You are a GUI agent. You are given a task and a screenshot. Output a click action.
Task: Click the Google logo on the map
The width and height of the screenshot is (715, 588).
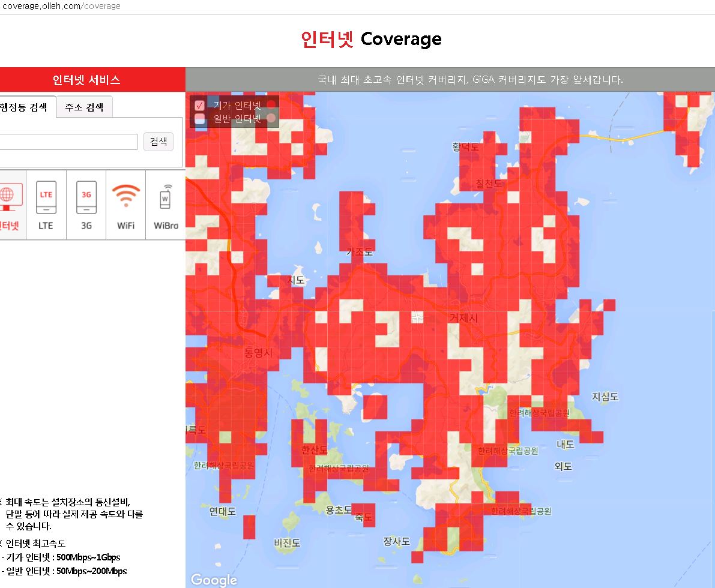point(214,579)
